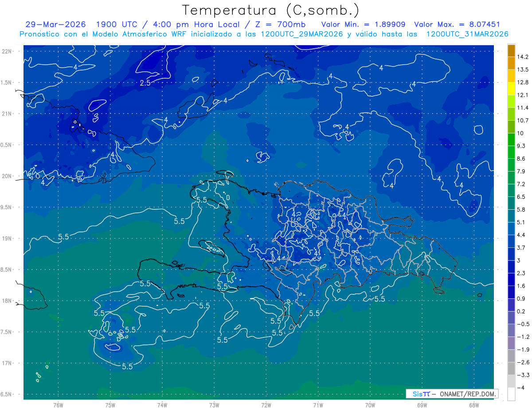Click the 14.2 value on the color scale

(x=523, y=57)
